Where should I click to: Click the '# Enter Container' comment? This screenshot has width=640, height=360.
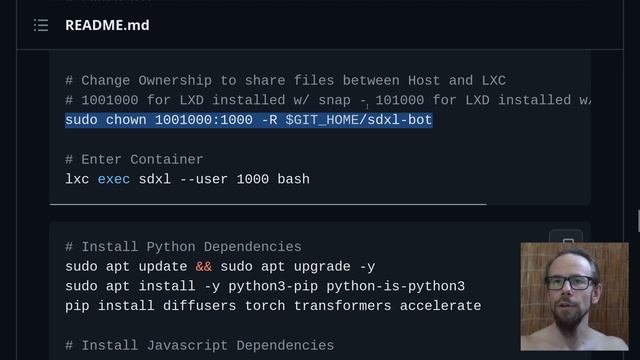[x=134, y=159]
